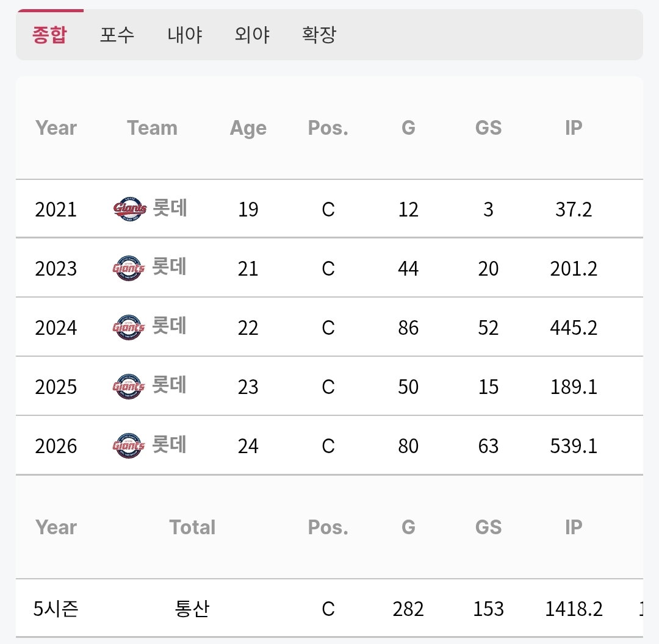The image size is (659, 644).
Task: Click the Giants logo in 2024 row
Action: pyautogui.click(x=129, y=327)
